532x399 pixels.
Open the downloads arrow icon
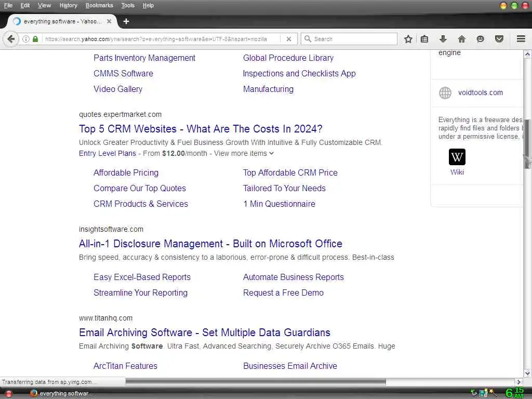click(x=443, y=39)
